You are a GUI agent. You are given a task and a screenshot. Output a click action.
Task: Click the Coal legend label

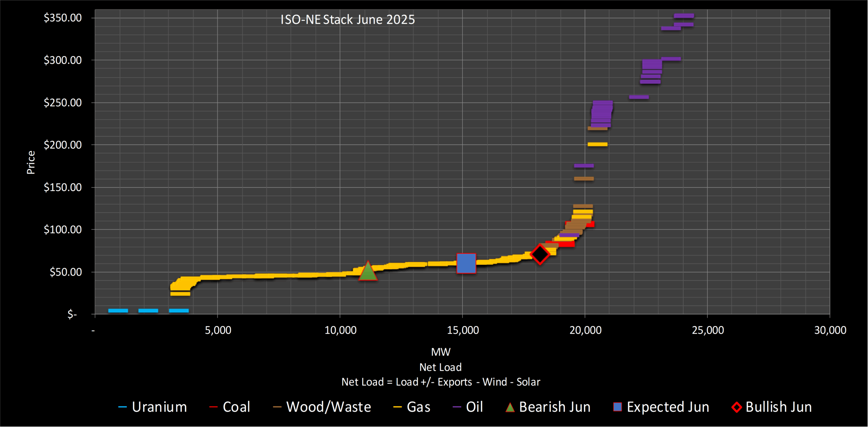point(236,407)
